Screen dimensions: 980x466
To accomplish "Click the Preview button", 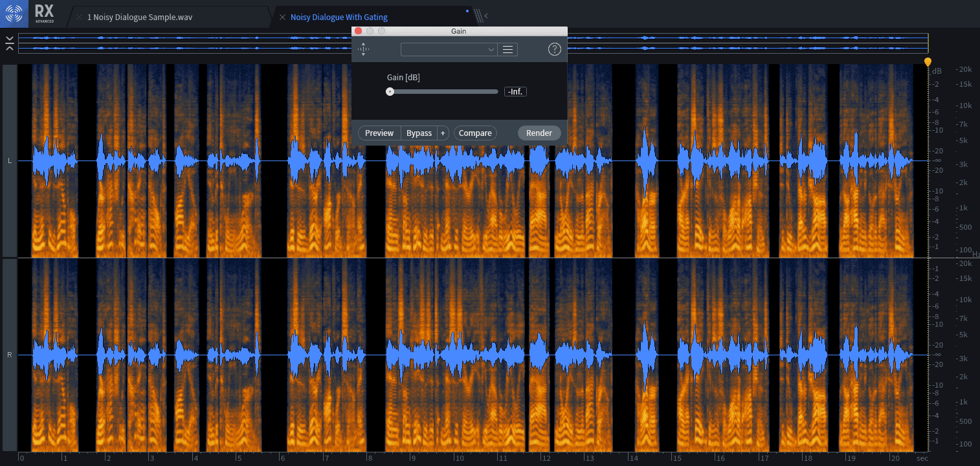I will pos(379,133).
